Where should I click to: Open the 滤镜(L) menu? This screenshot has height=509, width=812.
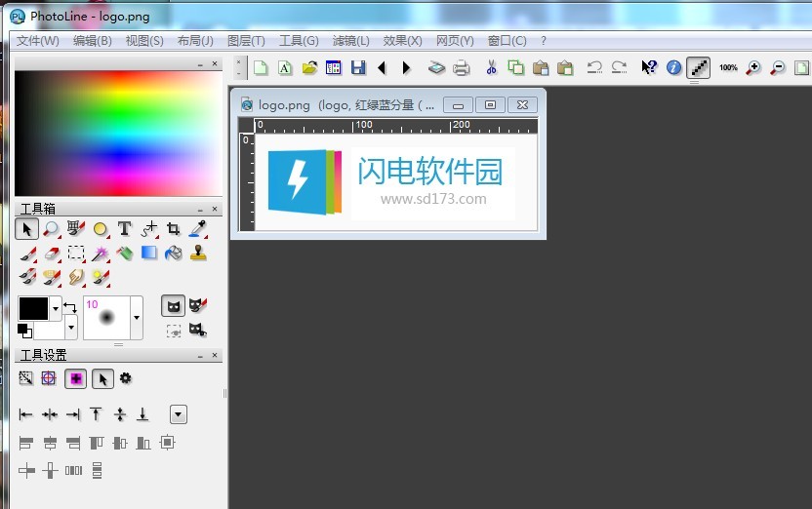350,40
